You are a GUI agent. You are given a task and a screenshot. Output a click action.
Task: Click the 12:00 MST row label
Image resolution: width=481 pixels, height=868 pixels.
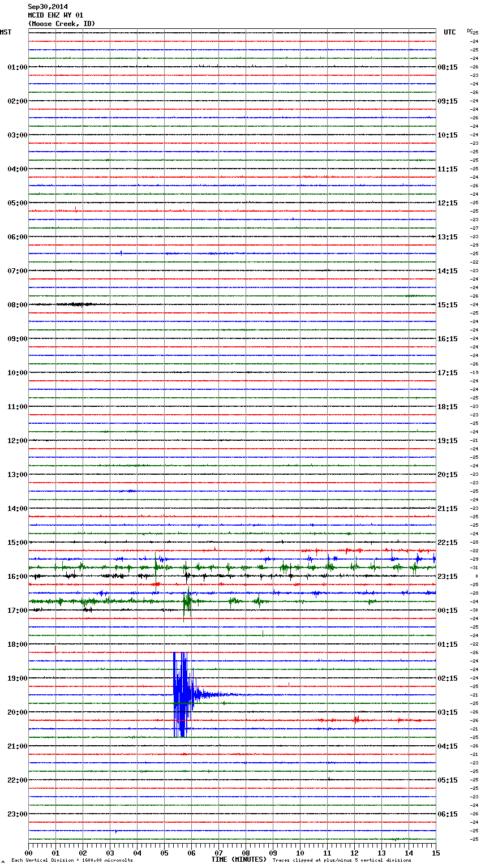(18, 441)
